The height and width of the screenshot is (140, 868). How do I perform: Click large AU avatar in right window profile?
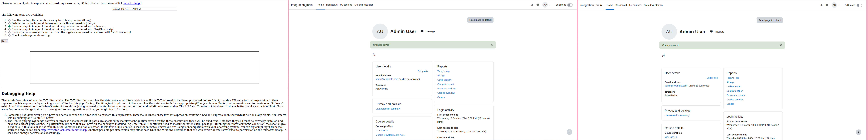pos(669,32)
